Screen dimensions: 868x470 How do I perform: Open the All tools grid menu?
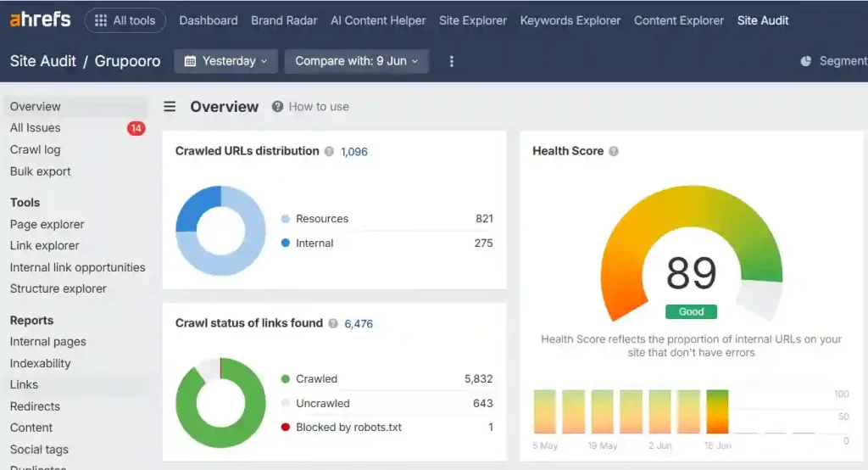click(125, 20)
